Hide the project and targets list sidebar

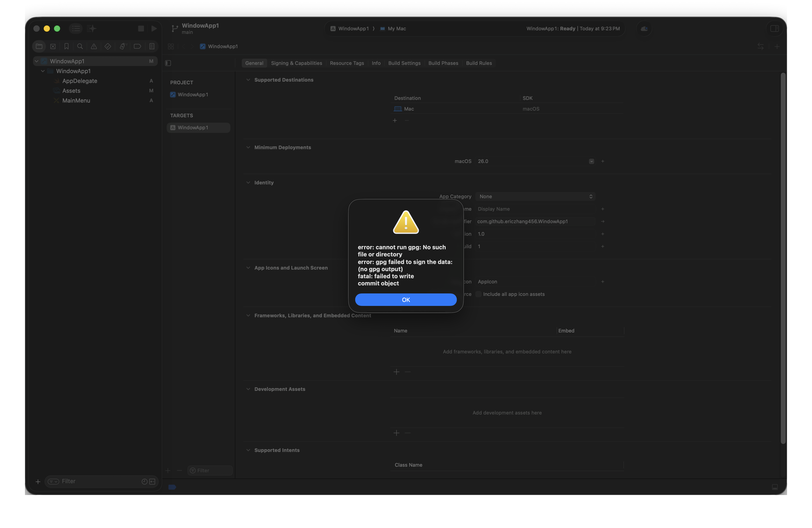tap(168, 63)
